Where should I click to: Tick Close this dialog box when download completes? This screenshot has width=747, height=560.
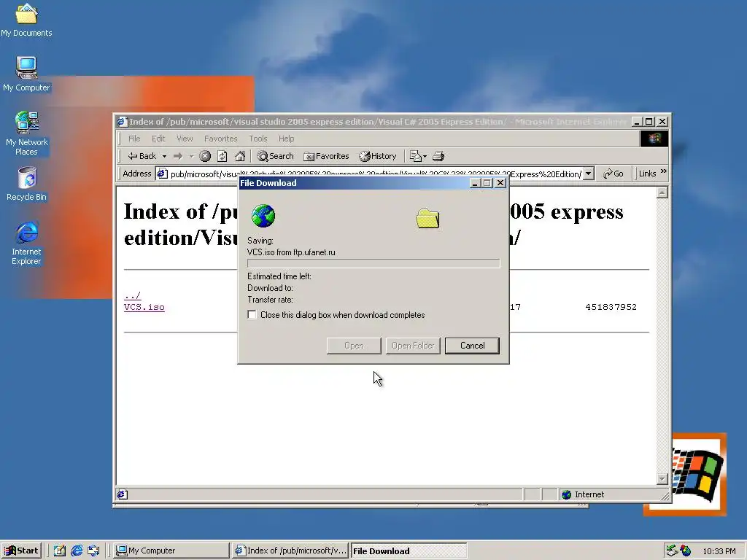tap(252, 315)
